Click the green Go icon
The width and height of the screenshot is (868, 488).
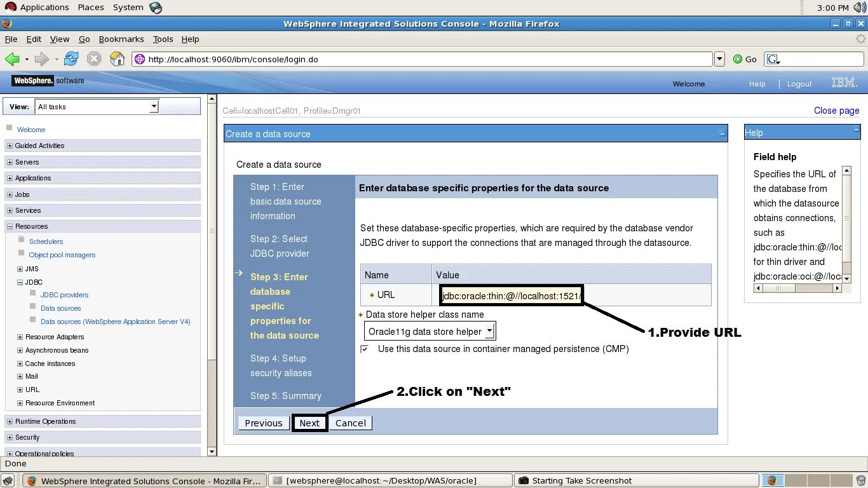(x=738, y=59)
